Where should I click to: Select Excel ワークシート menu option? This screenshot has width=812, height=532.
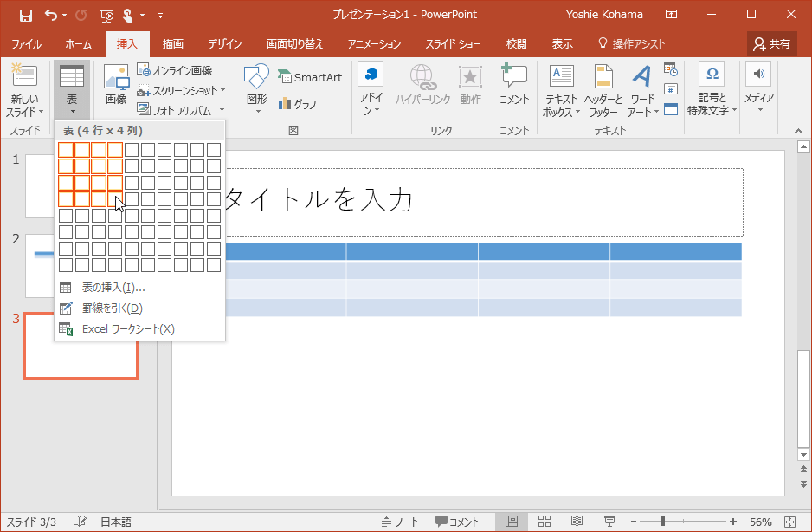click(127, 329)
